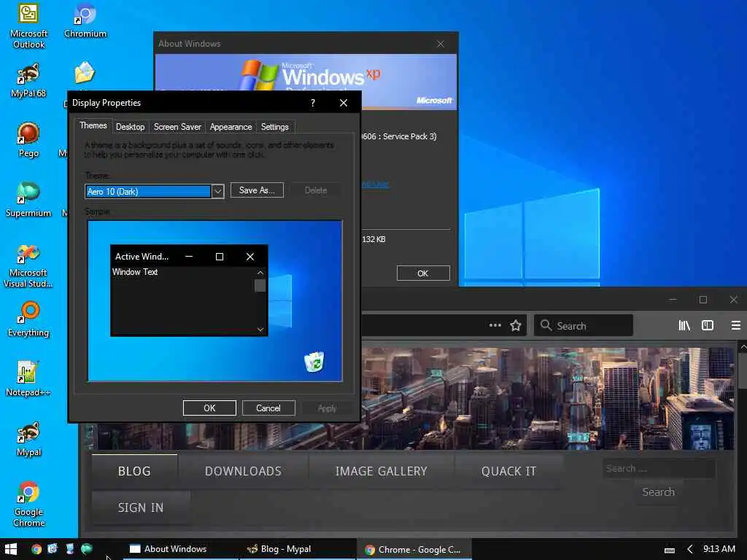
Task: Open the browser Library icon
Action: click(684, 325)
